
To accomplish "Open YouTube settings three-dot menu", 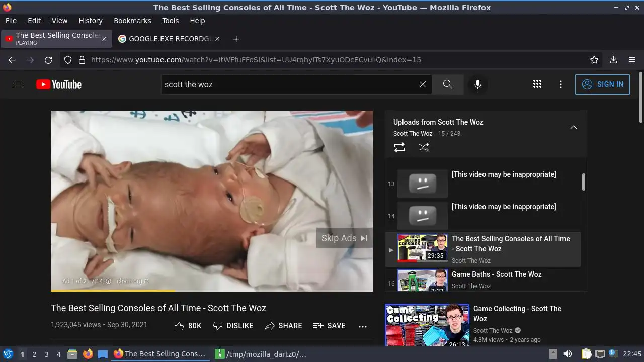I will coord(561,84).
